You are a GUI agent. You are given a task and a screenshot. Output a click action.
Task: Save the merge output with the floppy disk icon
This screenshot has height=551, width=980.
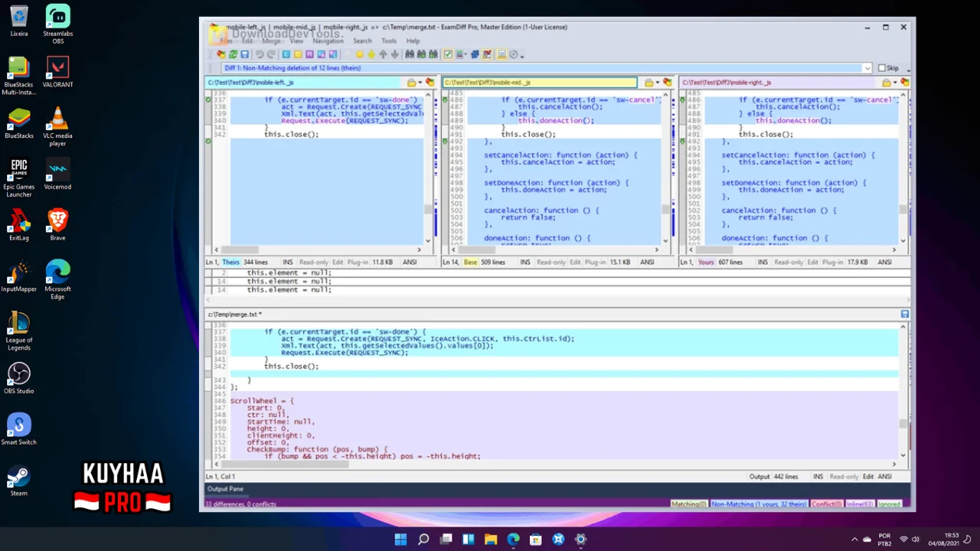click(x=245, y=54)
